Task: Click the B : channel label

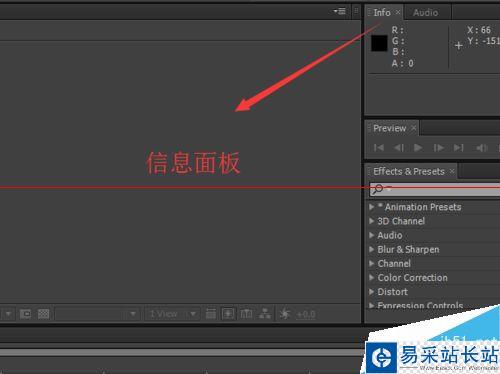Action: point(398,52)
